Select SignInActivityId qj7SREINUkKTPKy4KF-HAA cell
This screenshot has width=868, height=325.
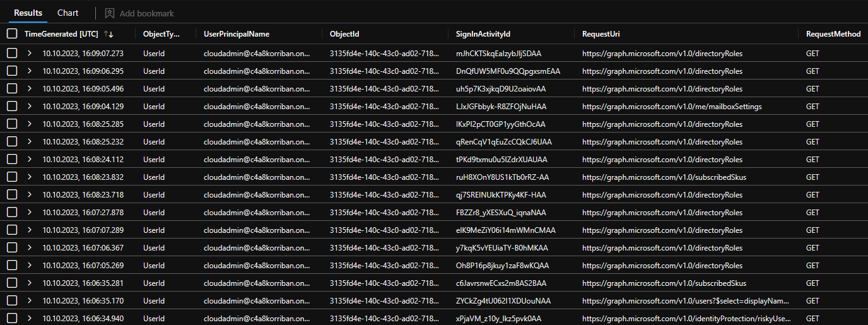(501, 195)
